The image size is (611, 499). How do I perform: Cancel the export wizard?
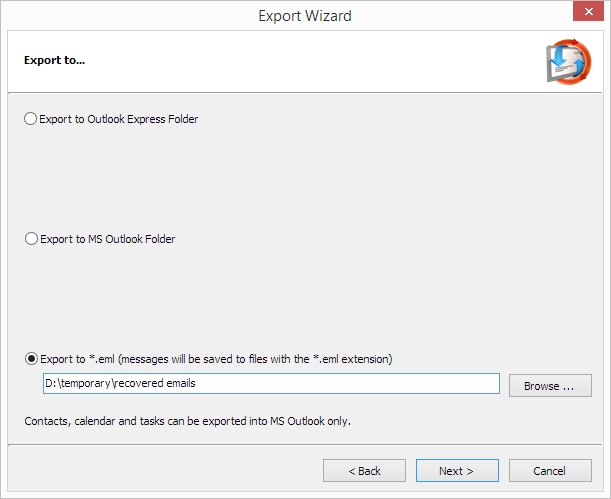click(550, 471)
